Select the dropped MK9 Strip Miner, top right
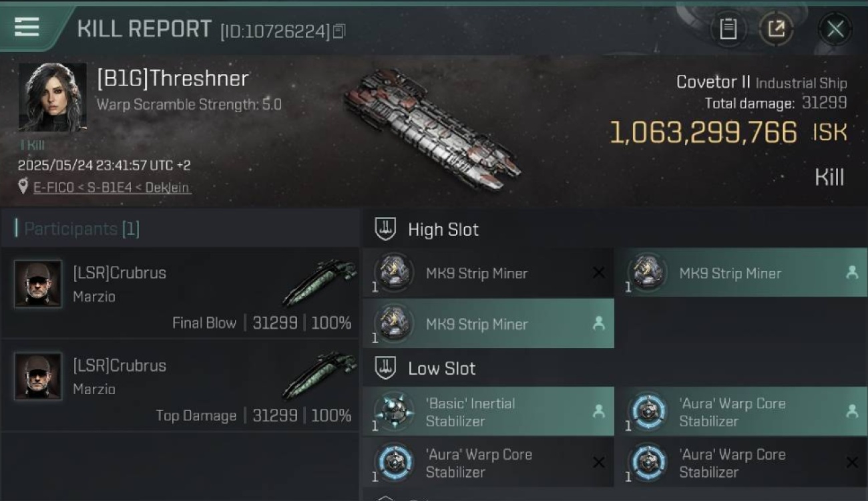868x501 pixels. (741, 273)
